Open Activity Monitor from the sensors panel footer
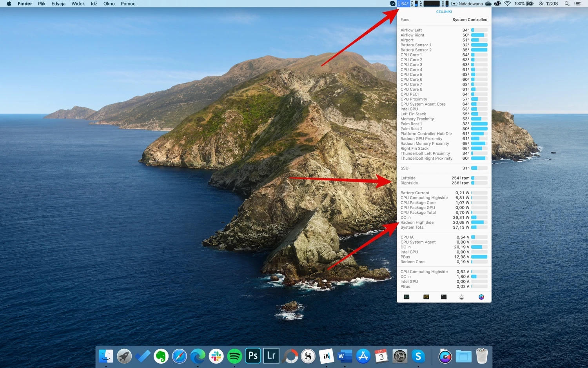 (407, 297)
